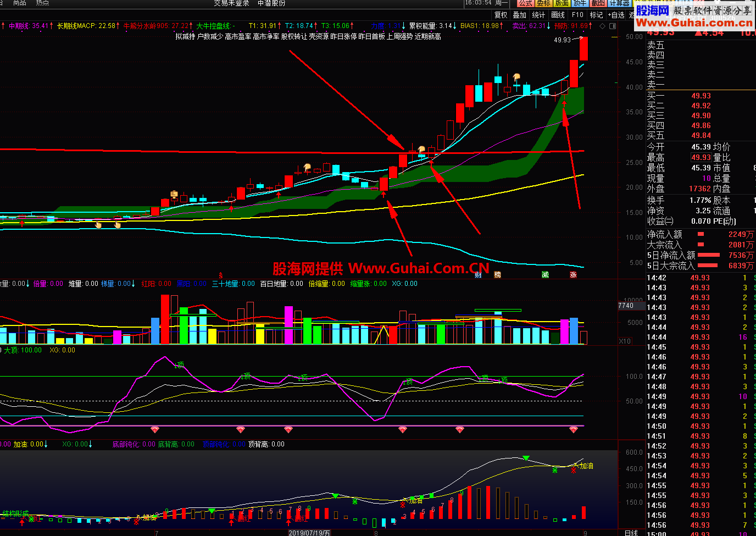The height and width of the screenshot is (536, 756).
Task: Open the 统计 statistics function
Action: click(x=538, y=15)
